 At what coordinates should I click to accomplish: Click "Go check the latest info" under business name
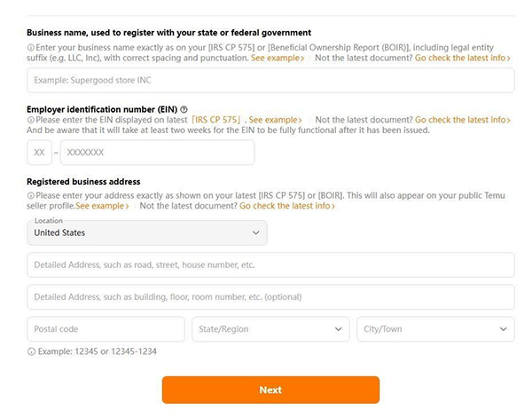tap(463, 58)
